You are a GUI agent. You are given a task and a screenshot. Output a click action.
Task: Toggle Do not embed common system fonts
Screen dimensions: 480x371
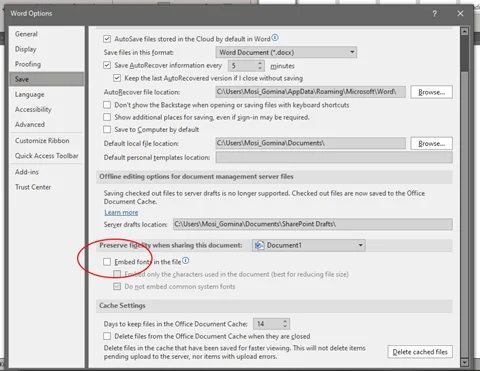click(117, 286)
